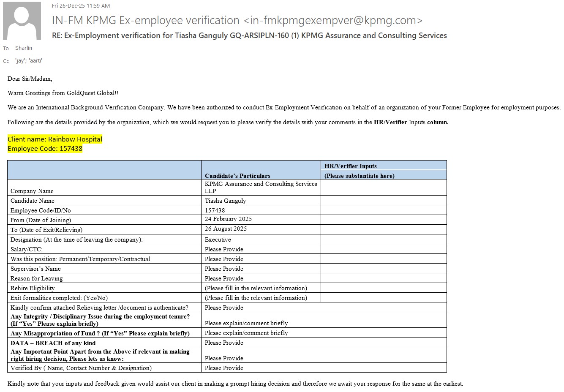Click 'Please Provide' beside DATA – BREACH row
This screenshot has width=564, height=392.
224,343
